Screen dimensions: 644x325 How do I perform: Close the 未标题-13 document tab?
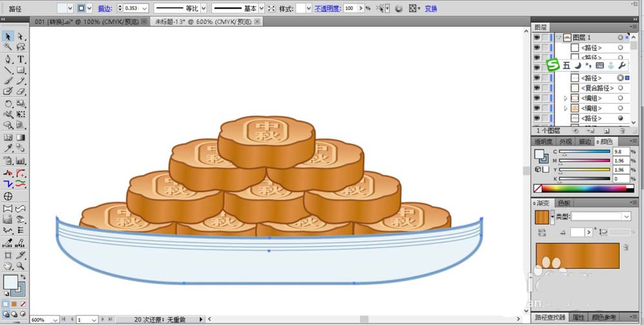(x=257, y=22)
